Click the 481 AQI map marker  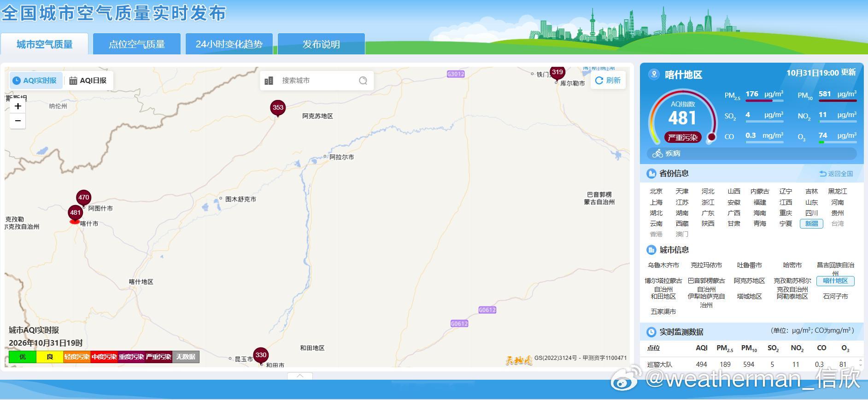[75, 214]
